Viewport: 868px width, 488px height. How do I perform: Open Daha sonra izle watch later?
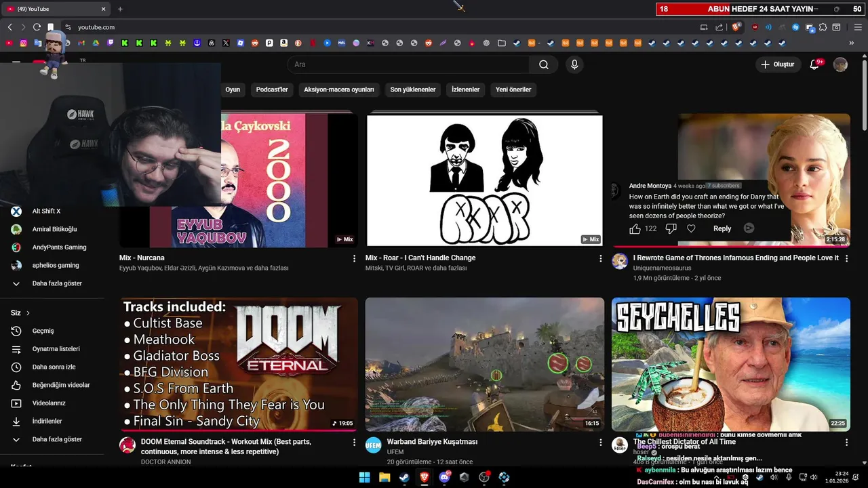click(x=52, y=367)
